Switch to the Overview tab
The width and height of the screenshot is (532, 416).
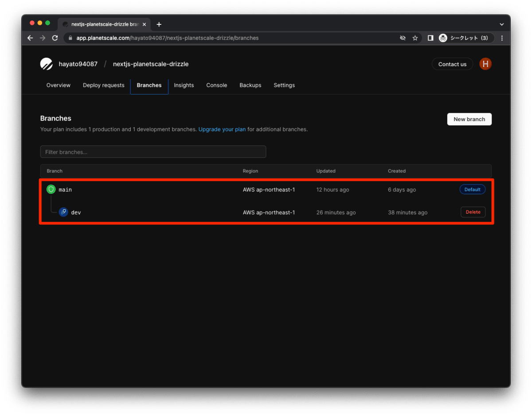[59, 85]
